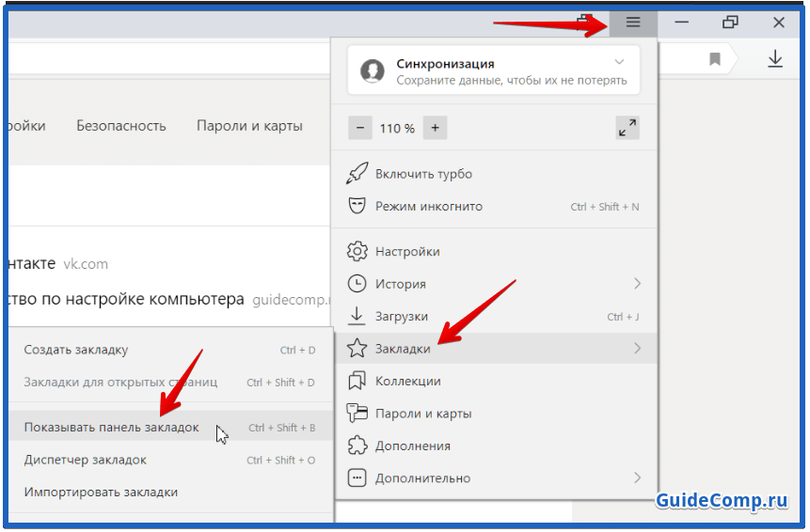Click the History clock icon

[357, 284]
